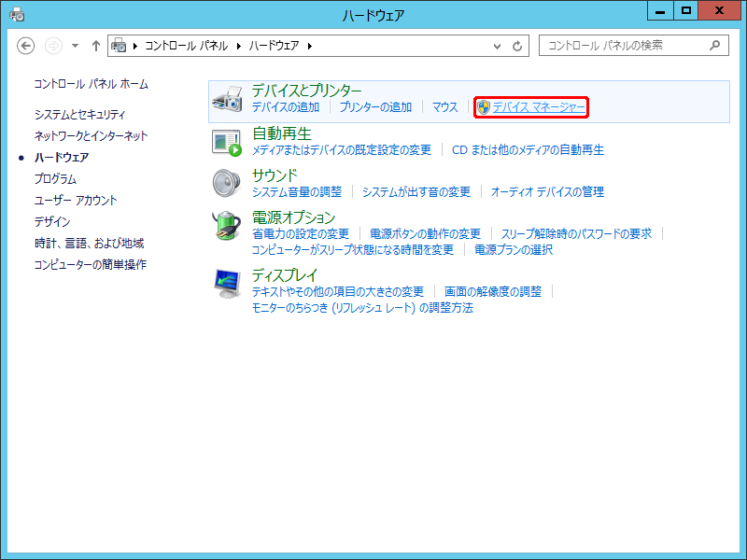Open the サウンド heading
Image resolution: width=747 pixels, height=560 pixels.
pos(275,175)
